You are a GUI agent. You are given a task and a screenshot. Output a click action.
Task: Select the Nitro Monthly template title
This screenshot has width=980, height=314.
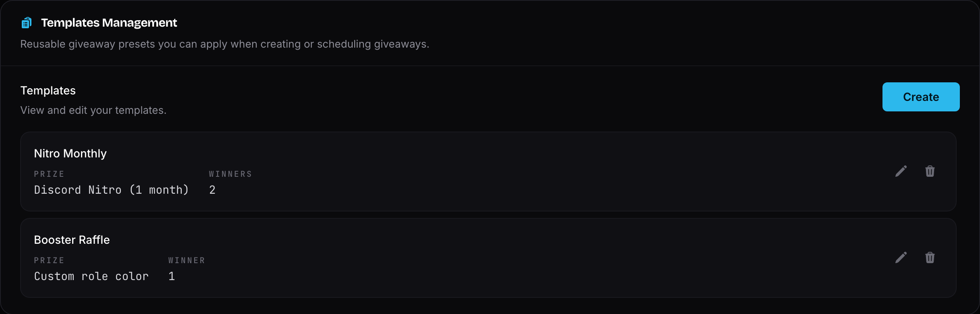(70, 153)
